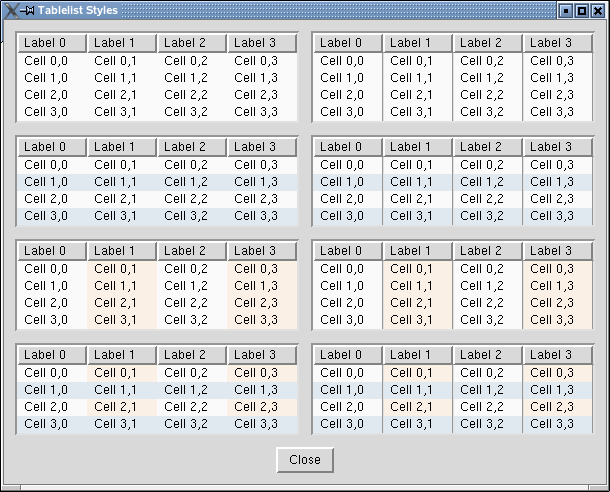This screenshot has height=492, width=610.
Task: Minimize the Tablelist Styles window
Action: point(566,11)
